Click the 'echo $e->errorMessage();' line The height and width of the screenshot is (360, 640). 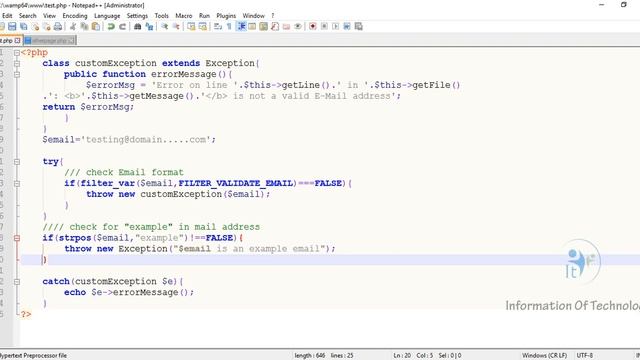point(129,292)
